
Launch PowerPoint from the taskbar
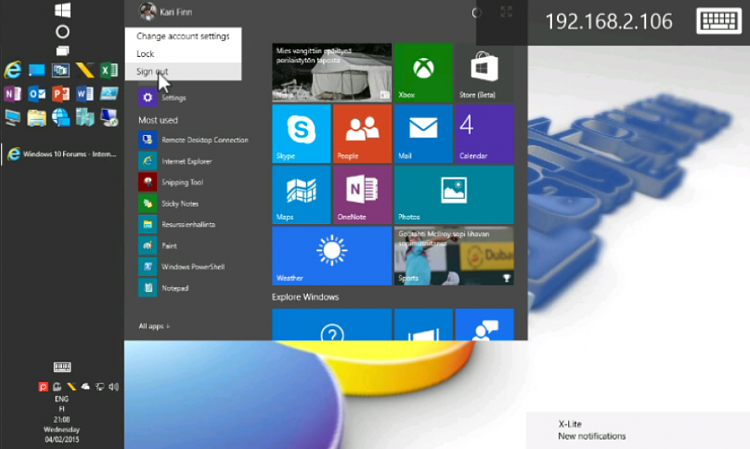61,94
